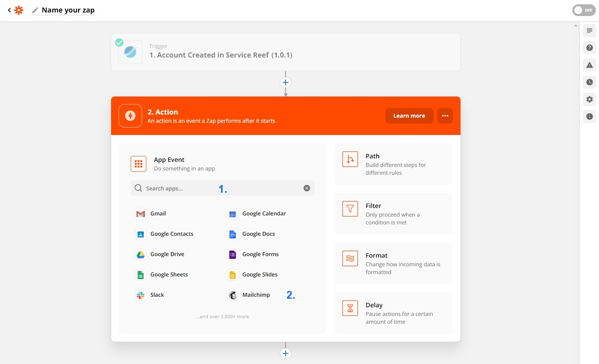
Task: Open the info icon in sidebar
Action: pyautogui.click(x=590, y=117)
